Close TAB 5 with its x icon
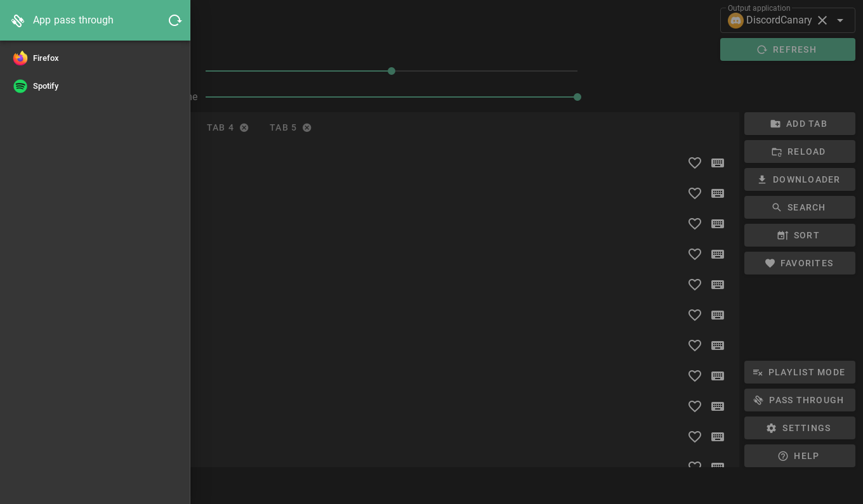 point(307,127)
